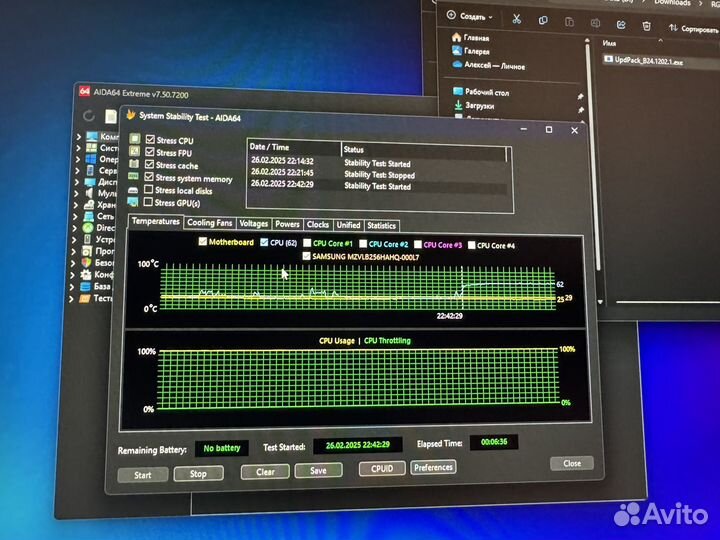Click the Имя column header
The image size is (720, 540).
(x=610, y=44)
